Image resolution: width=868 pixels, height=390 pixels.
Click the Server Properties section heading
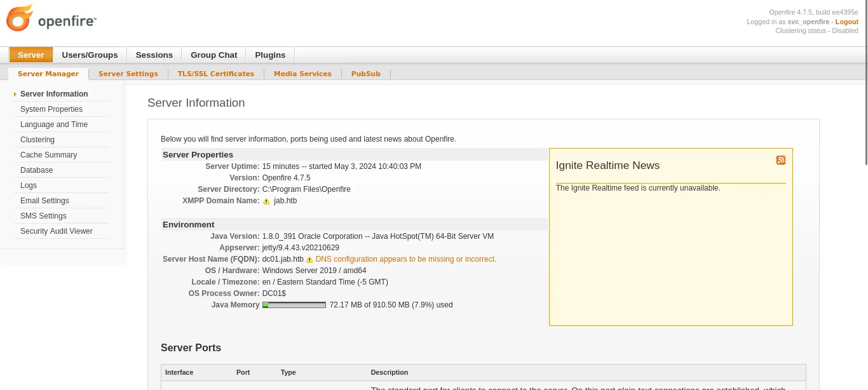pyautogui.click(x=198, y=154)
